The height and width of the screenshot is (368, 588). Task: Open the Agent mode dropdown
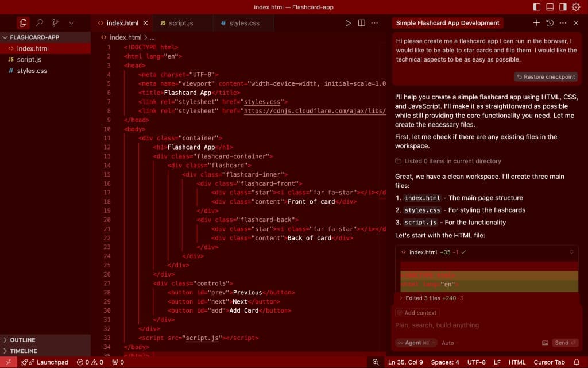click(x=412, y=343)
